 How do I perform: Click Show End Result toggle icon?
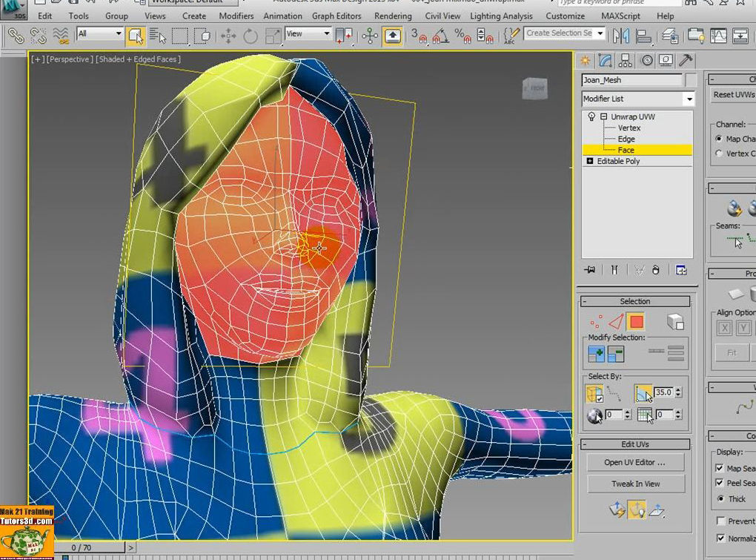tap(614, 270)
